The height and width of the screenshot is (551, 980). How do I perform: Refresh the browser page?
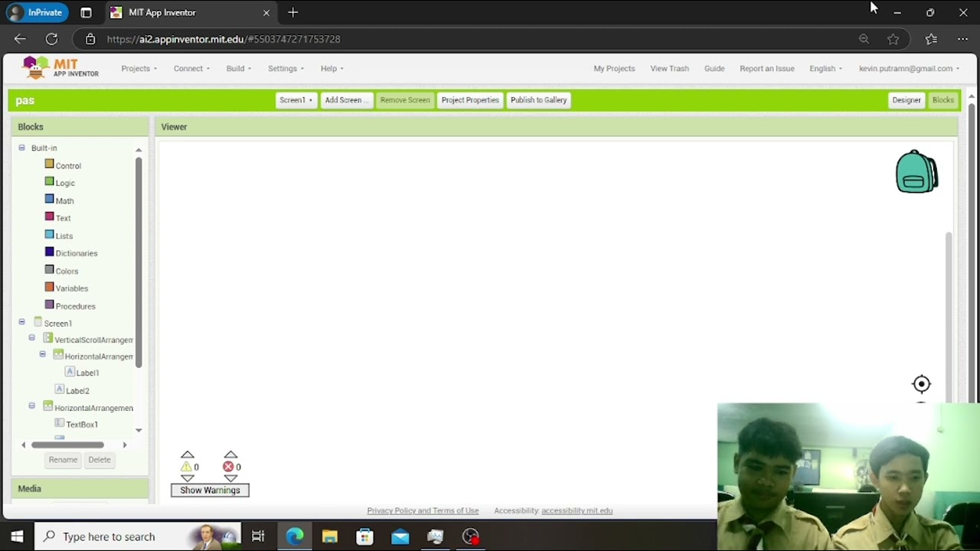[x=51, y=39]
